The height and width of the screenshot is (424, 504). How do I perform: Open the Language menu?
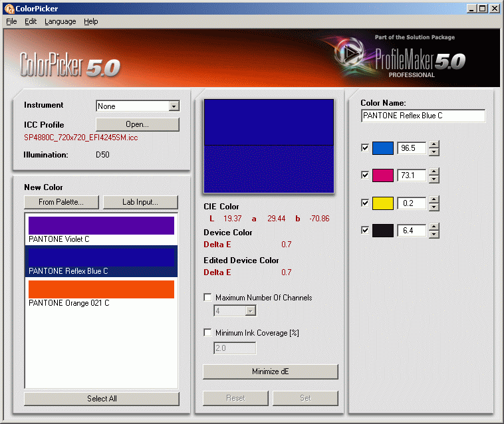(60, 21)
